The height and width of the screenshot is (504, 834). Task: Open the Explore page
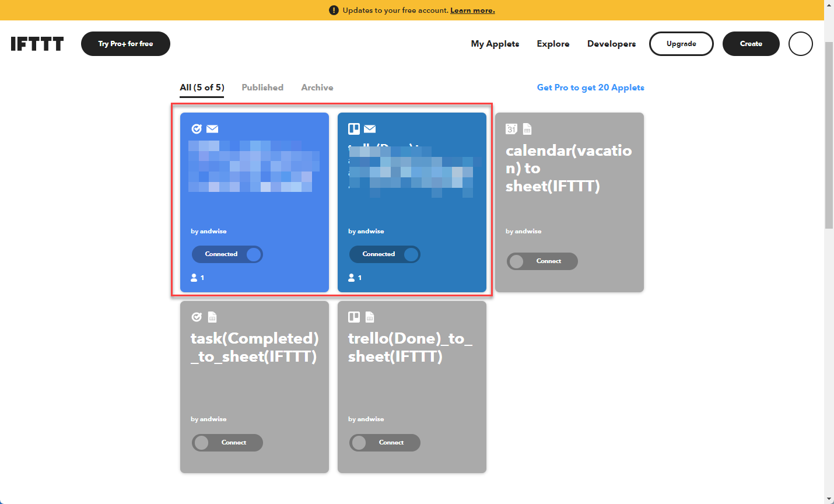pos(553,44)
